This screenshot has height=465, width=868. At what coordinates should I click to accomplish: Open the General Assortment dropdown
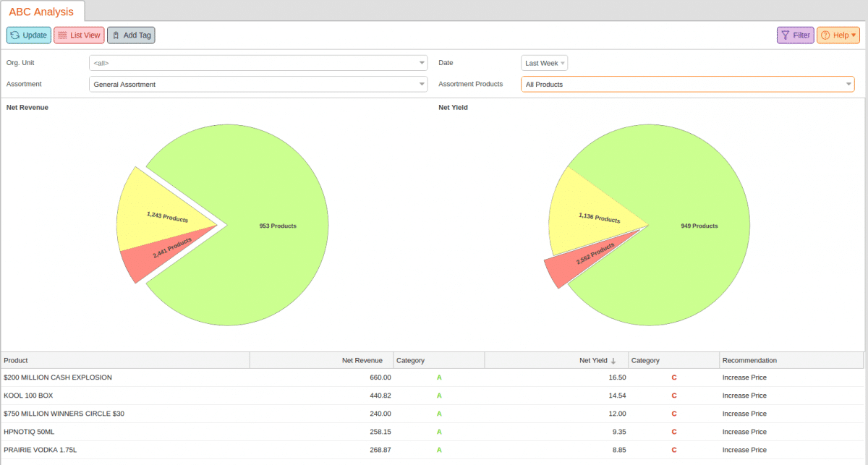(x=421, y=84)
